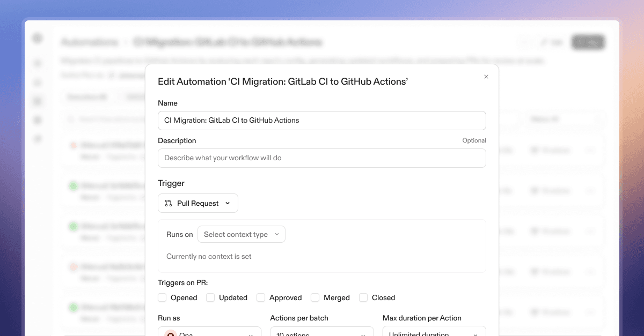The width and height of the screenshot is (644, 336).
Task: Expand the Select context type dropdown
Action: (241, 234)
